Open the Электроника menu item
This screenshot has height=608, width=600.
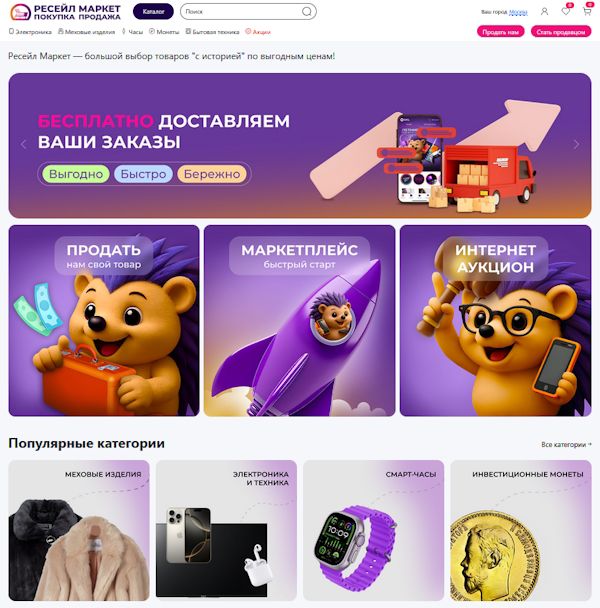pyautogui.click(x=30, y=32)
